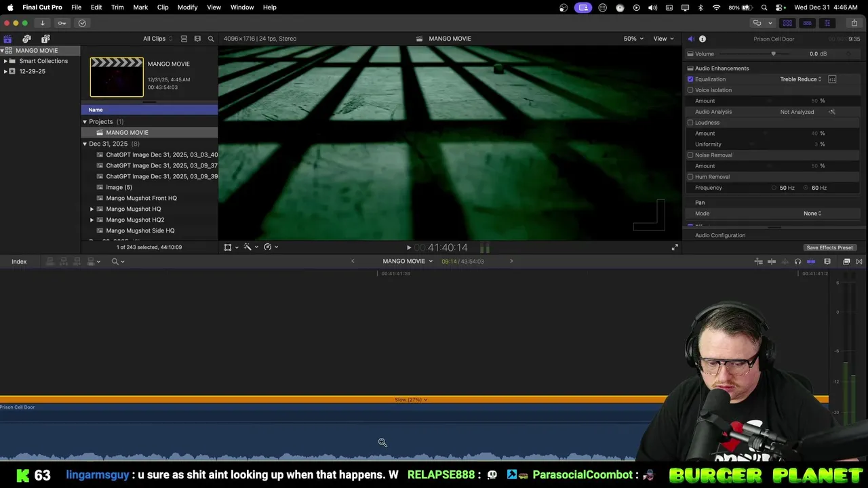Open the Trim menu
Image resolution: width=868 pixels, height=488 pixels.
[x=117, y=7]
